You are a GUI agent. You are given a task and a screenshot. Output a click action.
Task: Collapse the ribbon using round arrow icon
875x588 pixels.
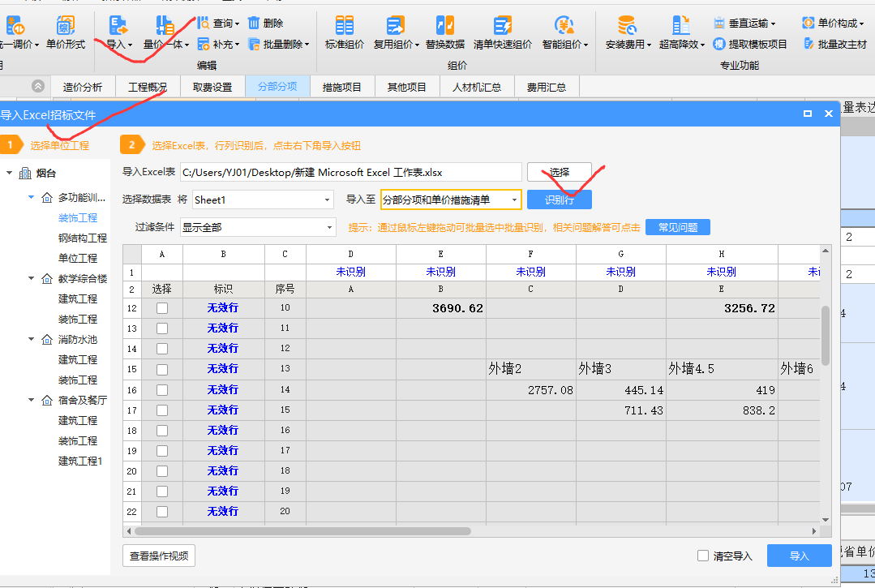[x=38, y=87]
